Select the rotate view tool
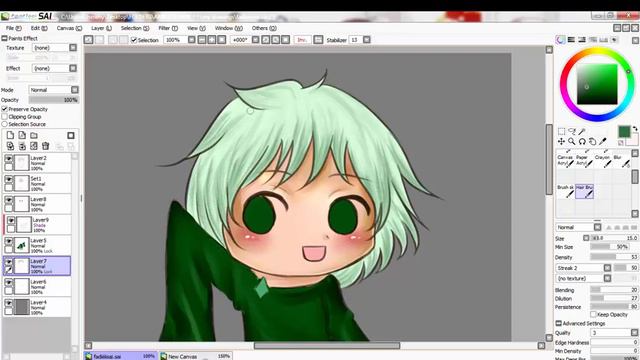This screenshot has width=640, height=360. [x=582, y=142]
